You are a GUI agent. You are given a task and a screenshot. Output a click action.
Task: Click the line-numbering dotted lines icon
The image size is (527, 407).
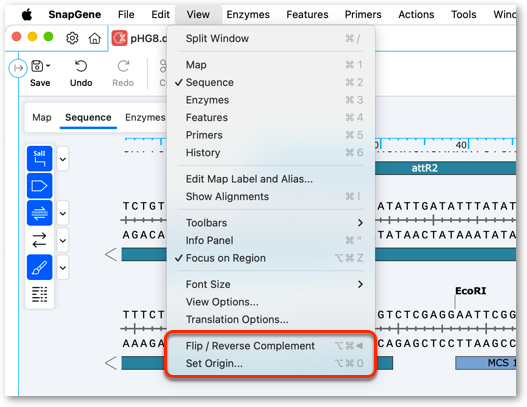(x=40, y=295)
